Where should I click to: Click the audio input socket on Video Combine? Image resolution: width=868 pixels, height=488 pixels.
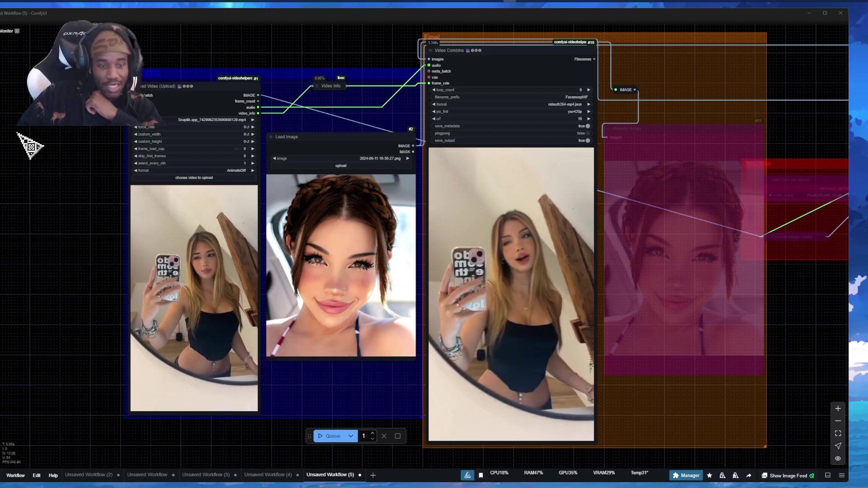[429, 66]
